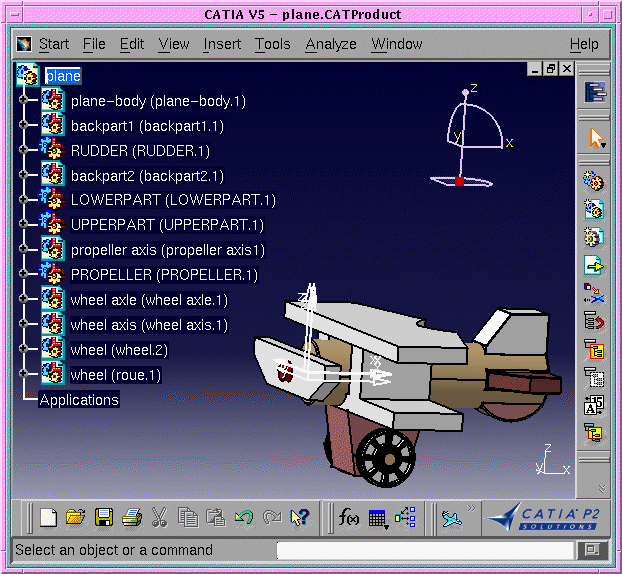Open the Insert menu
Image resolution: width=622 pixels, height=574 pixels.
[222, 44]
